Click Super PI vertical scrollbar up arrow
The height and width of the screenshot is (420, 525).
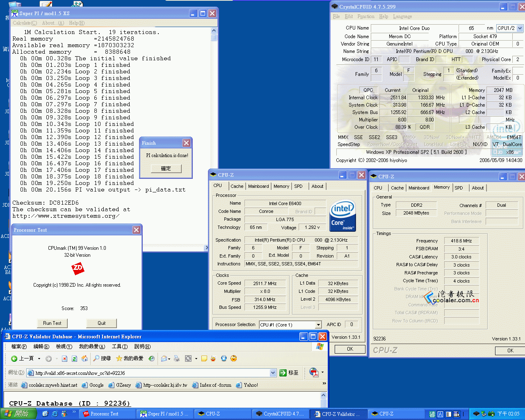point(214,31)
